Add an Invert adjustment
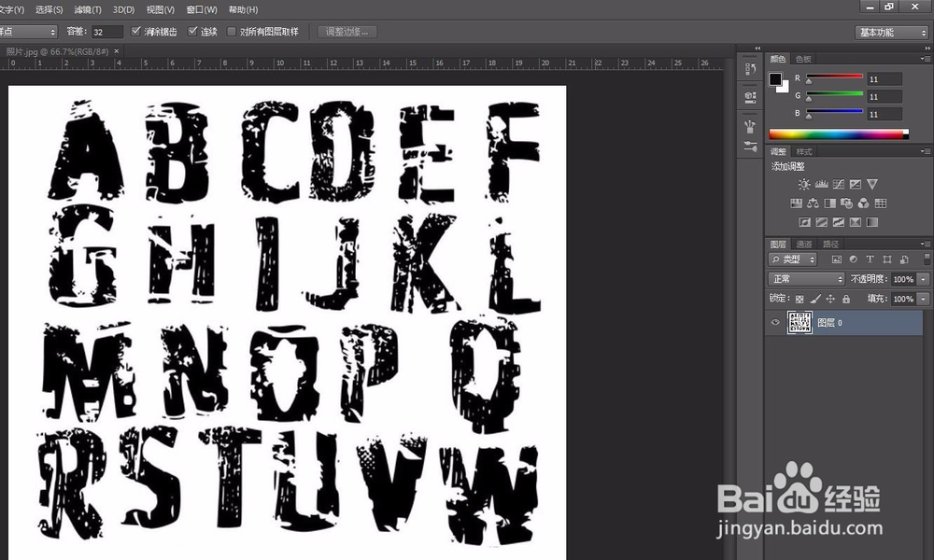The height and width of the screenshot is (560, 934). (x=805, y=222)
